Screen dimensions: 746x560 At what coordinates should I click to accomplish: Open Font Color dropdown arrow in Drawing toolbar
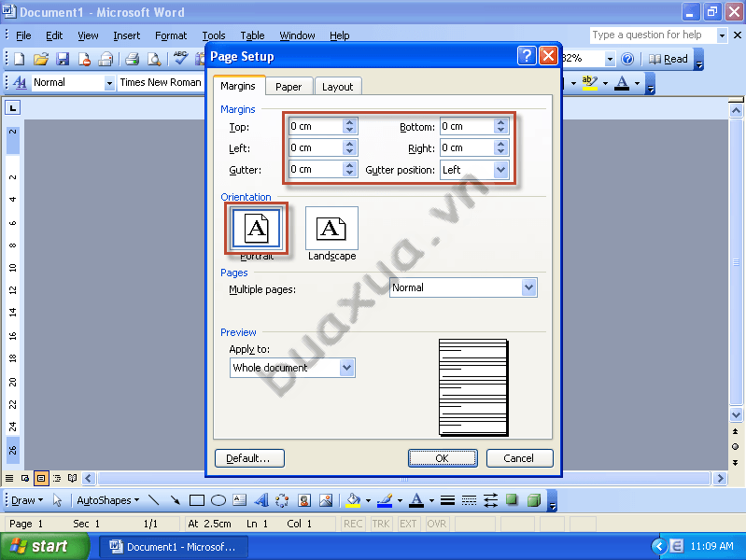tap(431, 500)
